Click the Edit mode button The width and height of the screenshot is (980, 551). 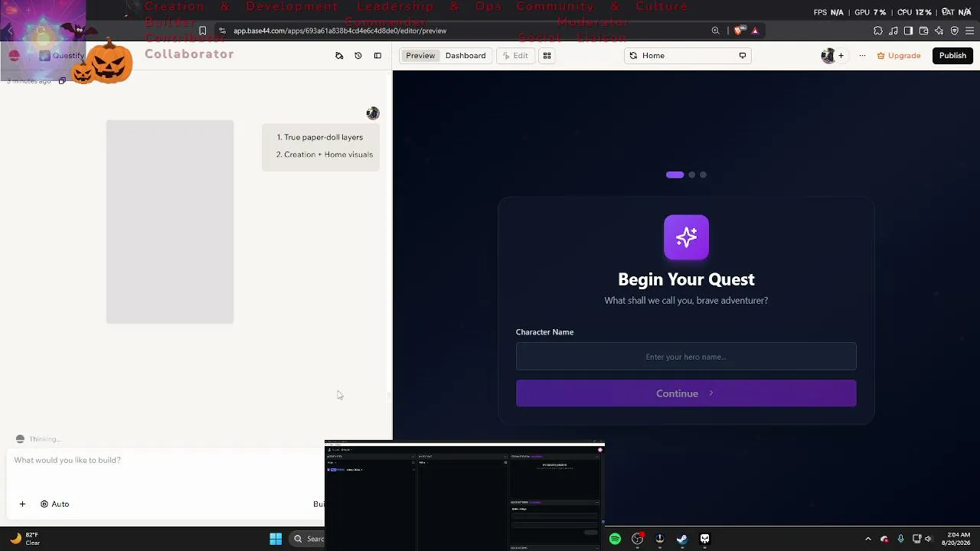(x=514, y=56)
